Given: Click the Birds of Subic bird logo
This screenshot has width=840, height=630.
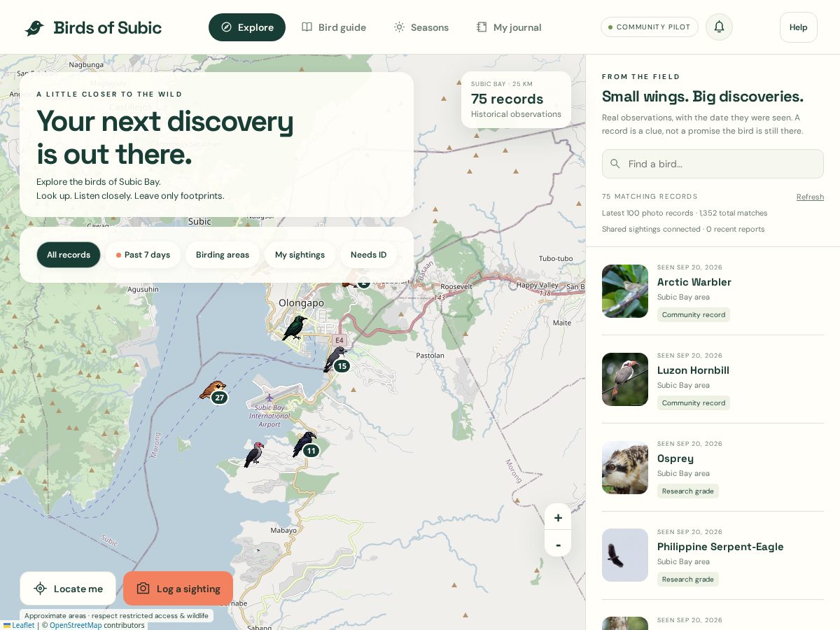Looking at the screenshot, I should (34, 28).
